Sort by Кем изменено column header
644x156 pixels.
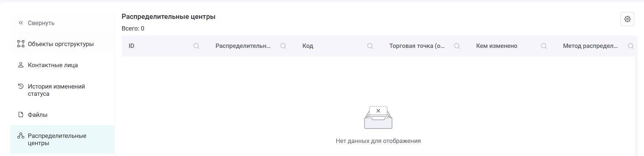pos(497,46)
